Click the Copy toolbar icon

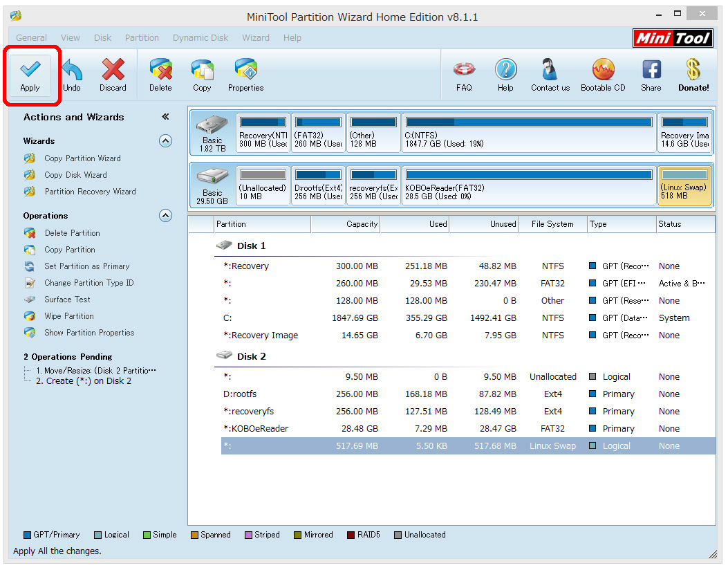[202, 75]
